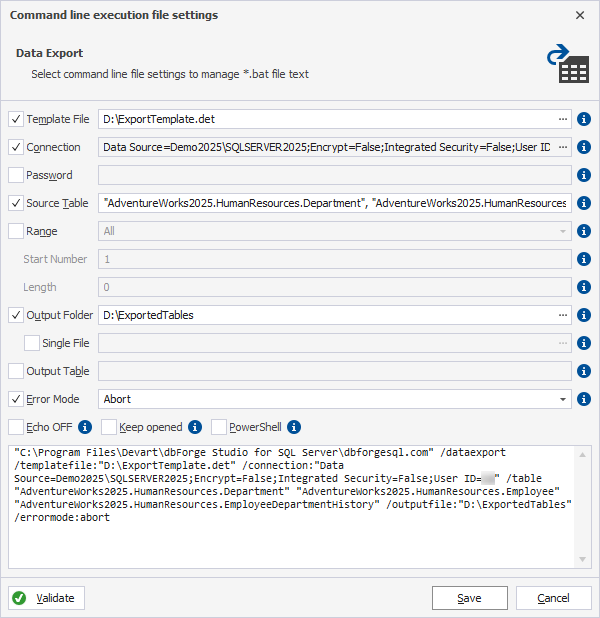
Task: Click the '/dataexport' switch text in command
Action: tap(473, 452)
